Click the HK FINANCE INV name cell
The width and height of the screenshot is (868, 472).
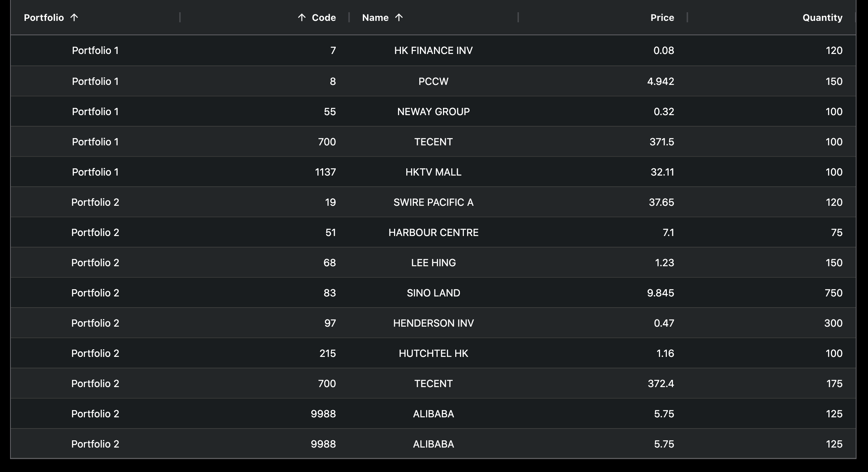(434, 50)
